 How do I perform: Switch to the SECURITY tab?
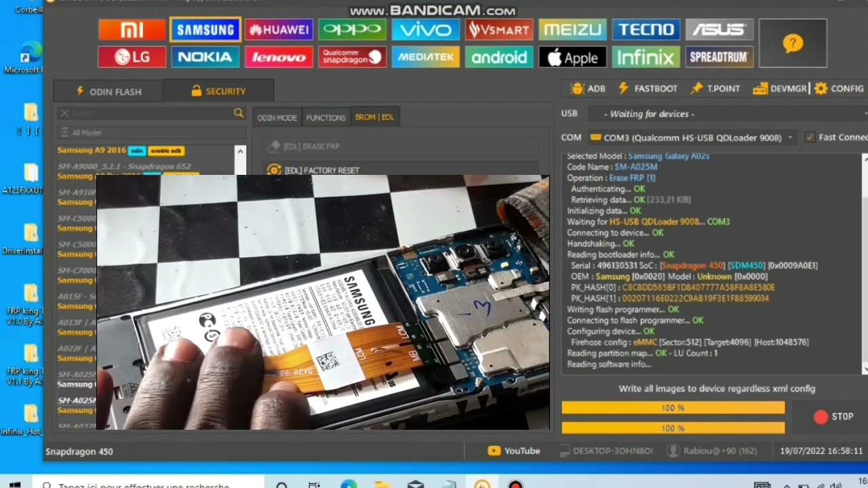point(218,91)
